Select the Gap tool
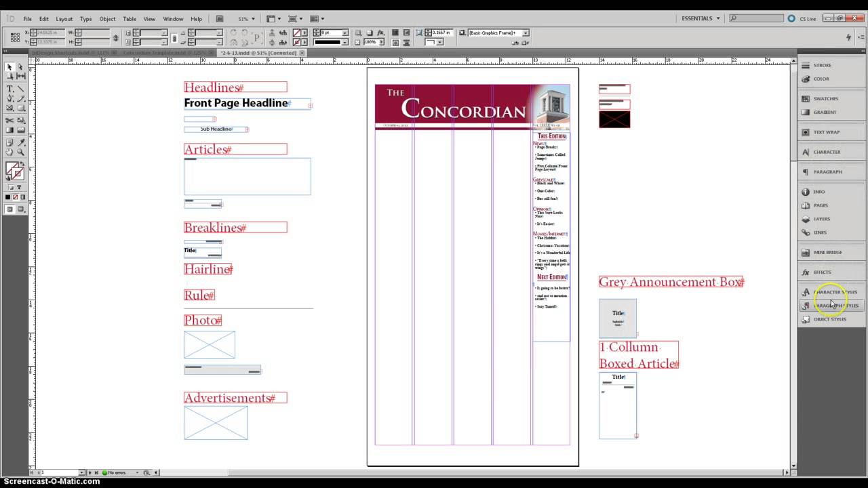Screen dimensions: 868x488 pyautogui.click(x=20, y=77)
